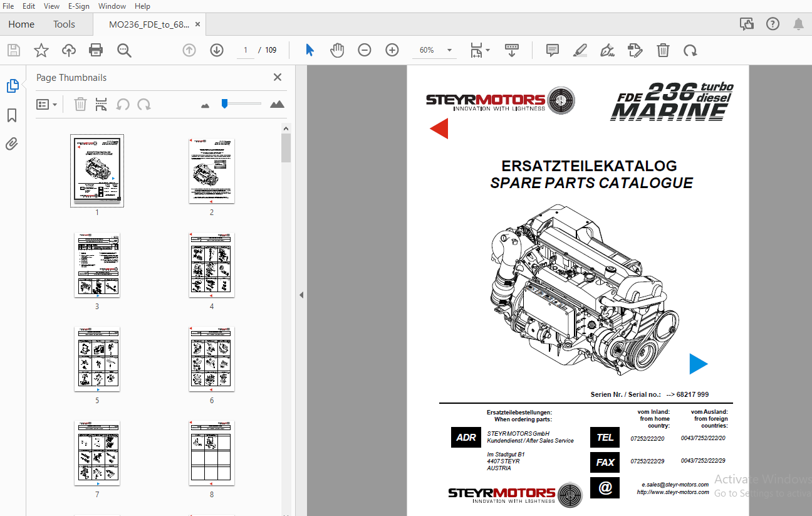This screenshot has height=516, width=812.
Task: Zoom in with plus button
Action: pyautogui.click(x=392, y=50)
